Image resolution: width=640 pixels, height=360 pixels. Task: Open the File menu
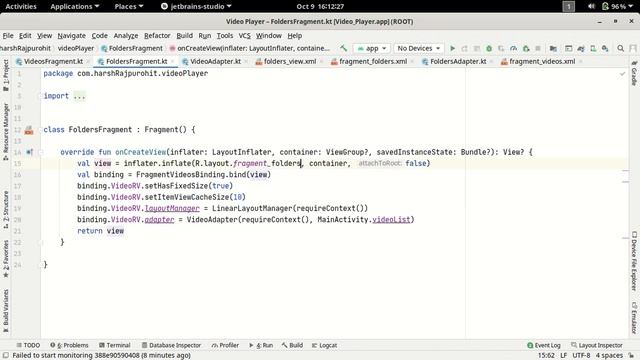[8, 36]
